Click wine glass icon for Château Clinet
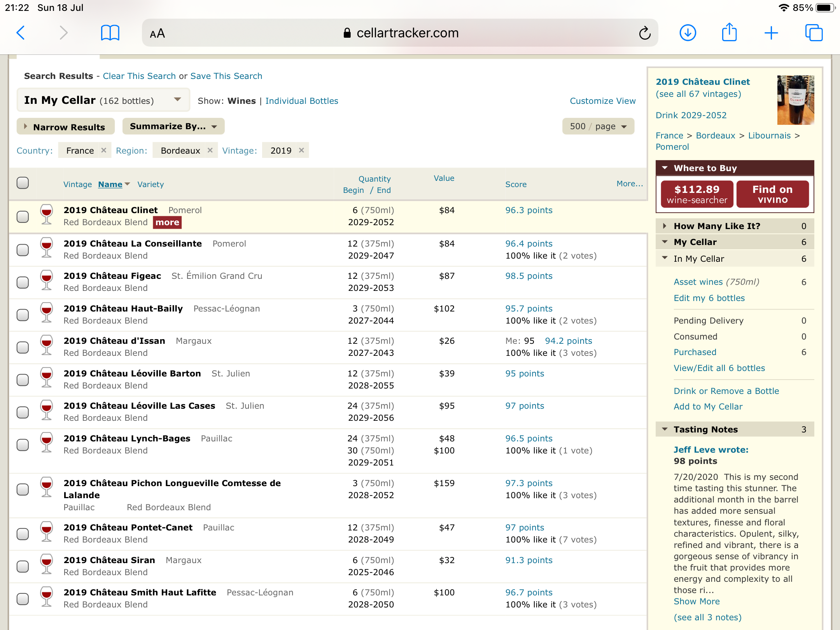840x630 pixels. click(x=46, y=215)
